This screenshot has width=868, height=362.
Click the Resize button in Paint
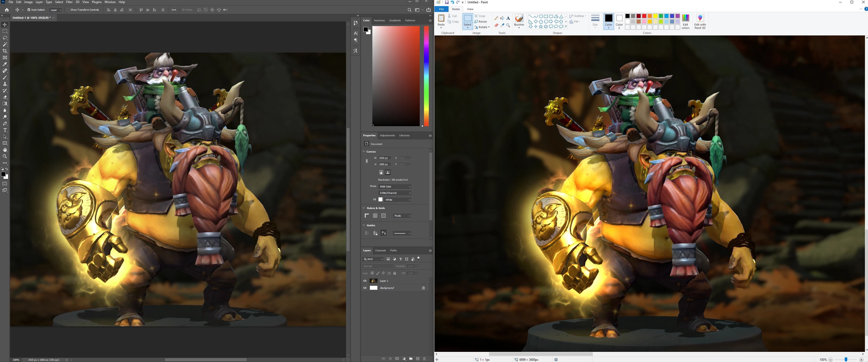[481, 22]
